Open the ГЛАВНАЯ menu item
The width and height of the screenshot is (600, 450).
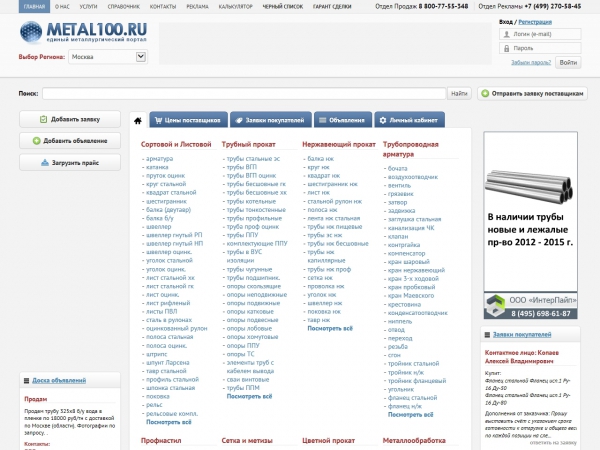click(34, 7)
